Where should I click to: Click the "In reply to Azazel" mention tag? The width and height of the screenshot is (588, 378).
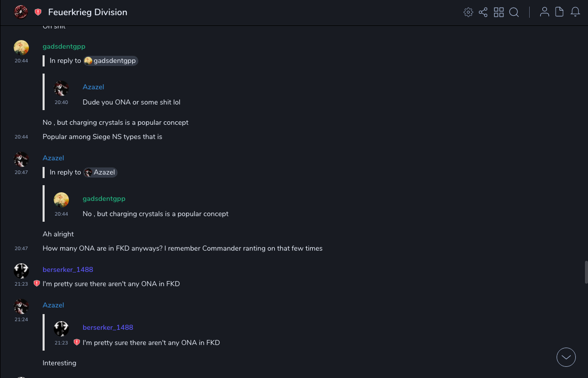[x=100, y=173]
